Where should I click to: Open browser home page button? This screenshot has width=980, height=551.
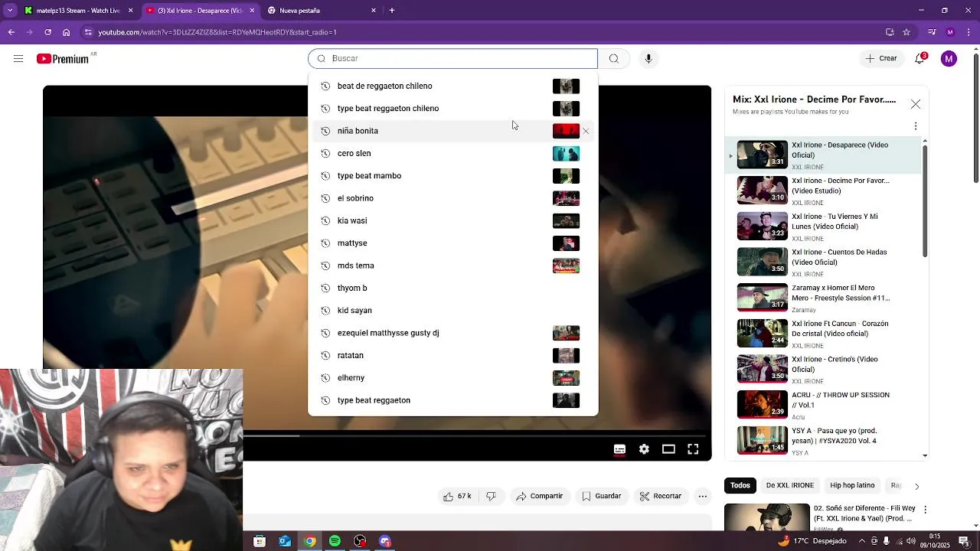pos(66,32)
